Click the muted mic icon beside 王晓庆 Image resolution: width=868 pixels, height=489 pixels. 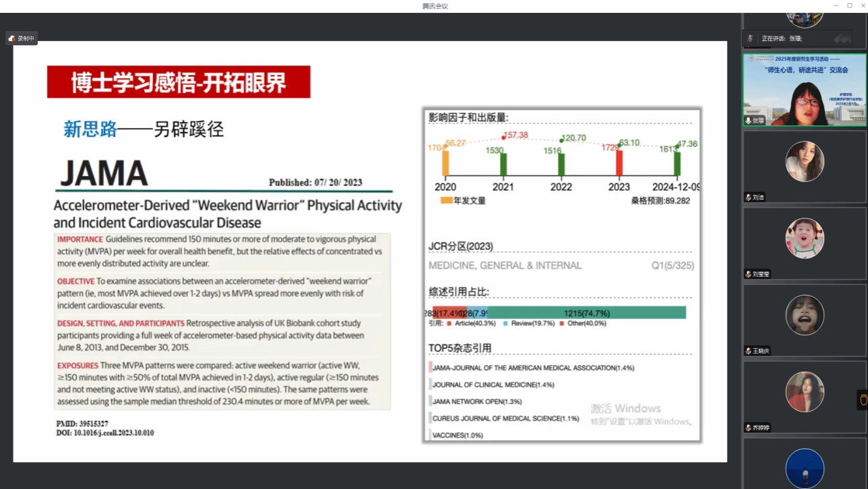click(x=749, y=351)
